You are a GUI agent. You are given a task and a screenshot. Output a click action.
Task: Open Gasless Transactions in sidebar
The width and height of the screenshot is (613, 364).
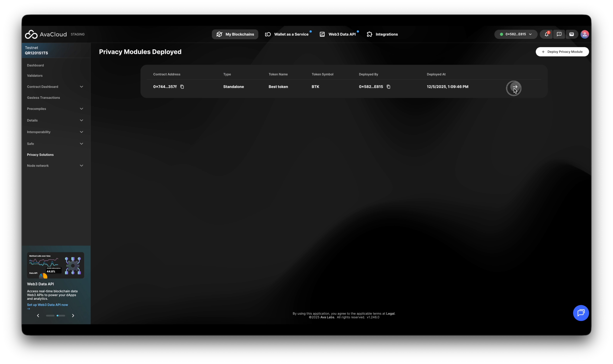[43, 98]
